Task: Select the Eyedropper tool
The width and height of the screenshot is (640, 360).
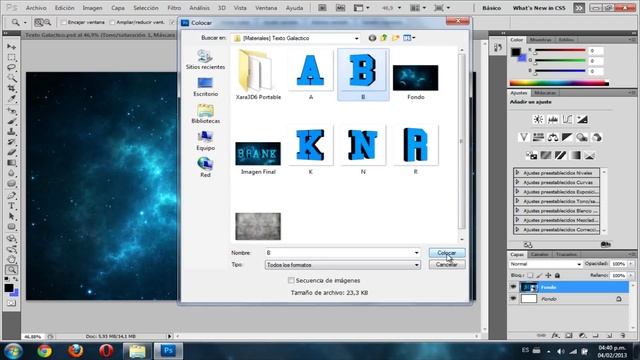Action: coord(11,99)
